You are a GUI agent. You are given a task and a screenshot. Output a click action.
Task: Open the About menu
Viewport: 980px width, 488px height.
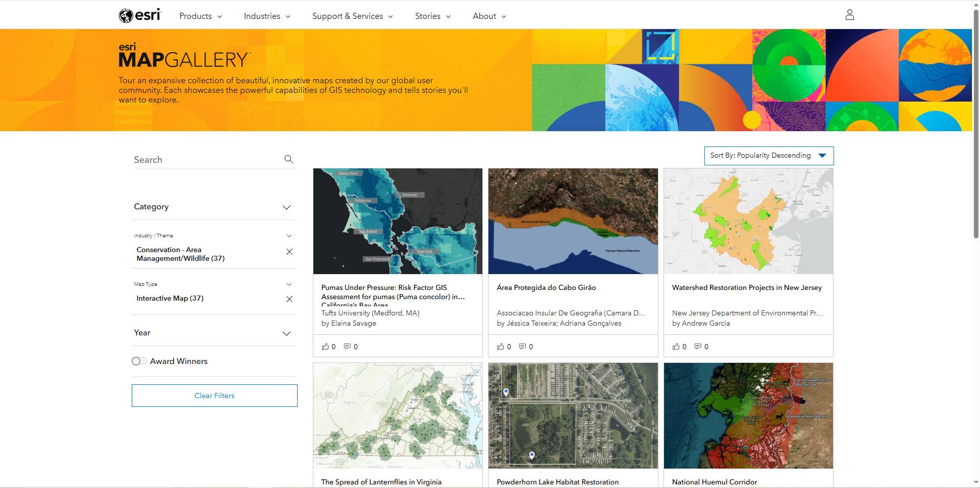(x=489, y=16)
